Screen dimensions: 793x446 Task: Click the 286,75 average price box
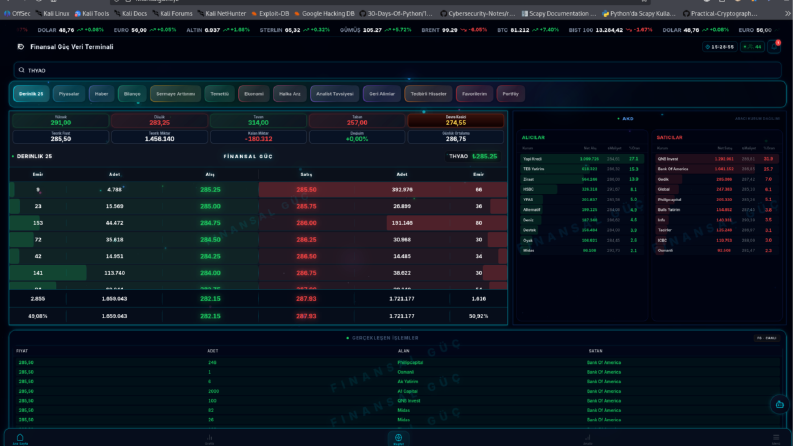pos(456,137)
